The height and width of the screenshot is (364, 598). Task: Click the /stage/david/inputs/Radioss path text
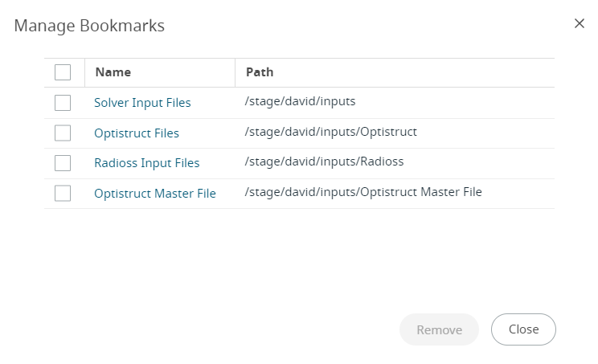tap(324, 162)
